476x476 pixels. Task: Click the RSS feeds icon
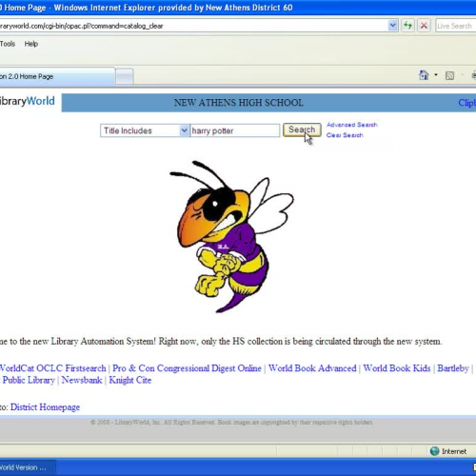449,75
